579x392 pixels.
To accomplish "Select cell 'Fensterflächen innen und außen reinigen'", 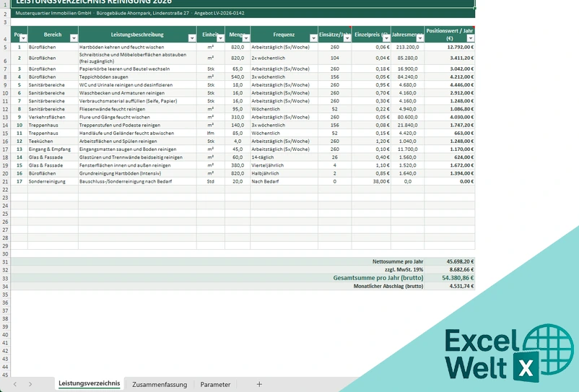I will coord(137,166).
